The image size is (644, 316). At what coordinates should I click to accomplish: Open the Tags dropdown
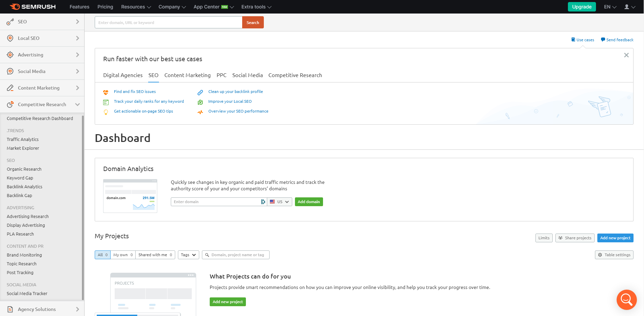tap(188, 255)
